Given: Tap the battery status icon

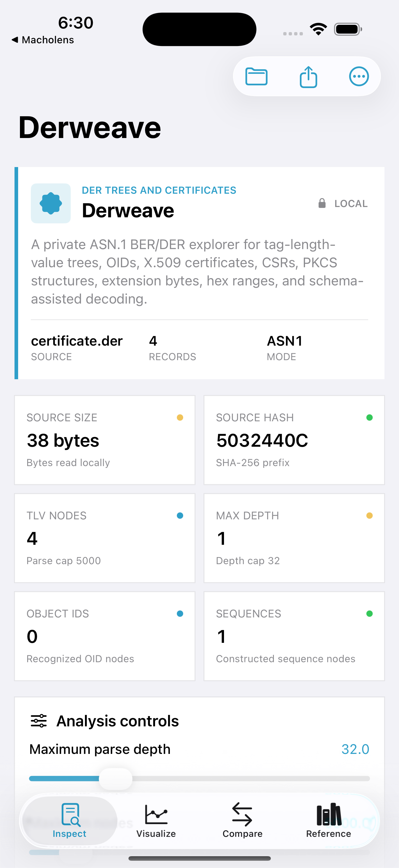Looking at the screenshot, I should point(348,29).
